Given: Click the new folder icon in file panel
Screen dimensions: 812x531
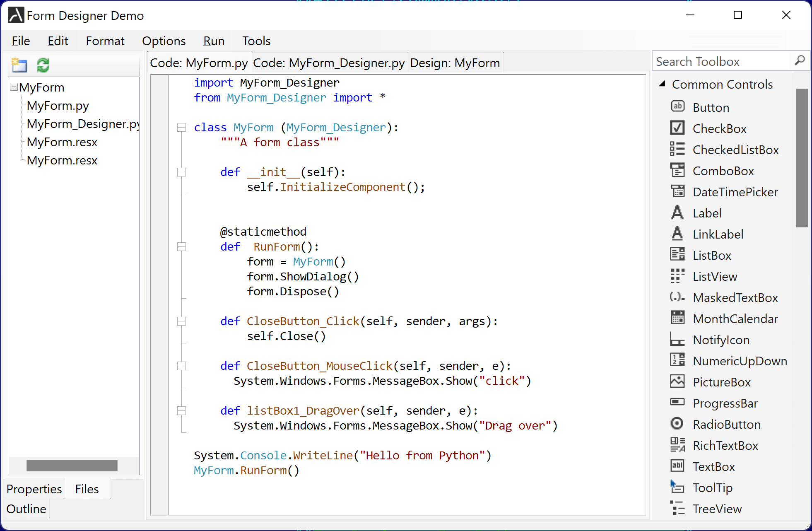Looking at the screenshot, I should click(19, 65).
